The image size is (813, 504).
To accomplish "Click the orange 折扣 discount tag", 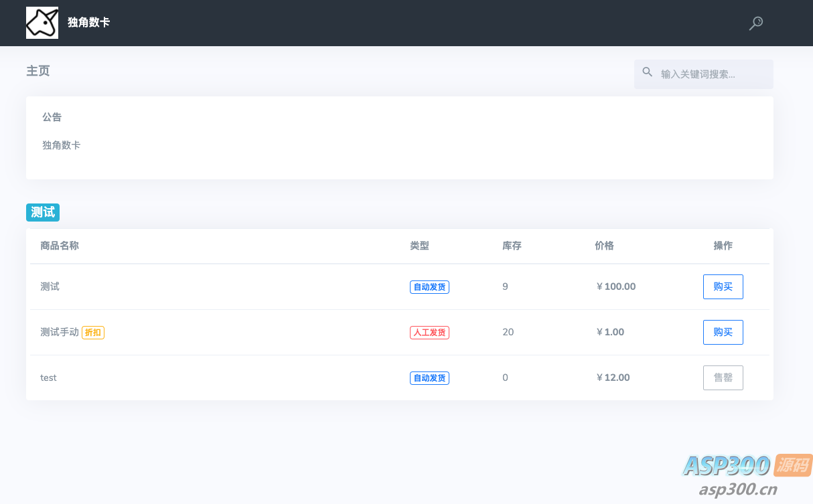I will 93,333.
